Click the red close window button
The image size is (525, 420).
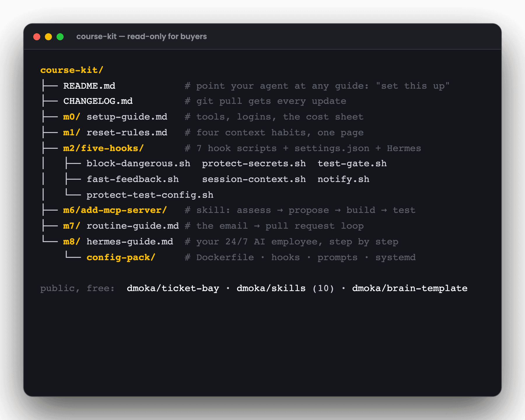[37, 37]
